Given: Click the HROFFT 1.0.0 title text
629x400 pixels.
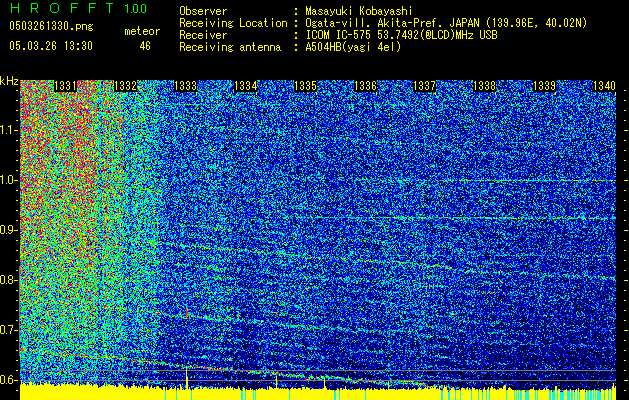Looking at the screenshot, I should pos(78,8).
